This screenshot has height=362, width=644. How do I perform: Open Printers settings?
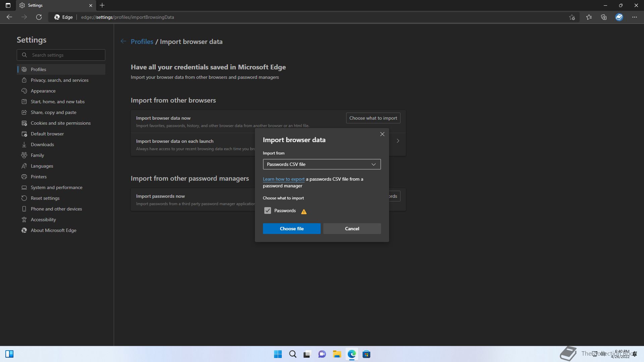[61, 177]
